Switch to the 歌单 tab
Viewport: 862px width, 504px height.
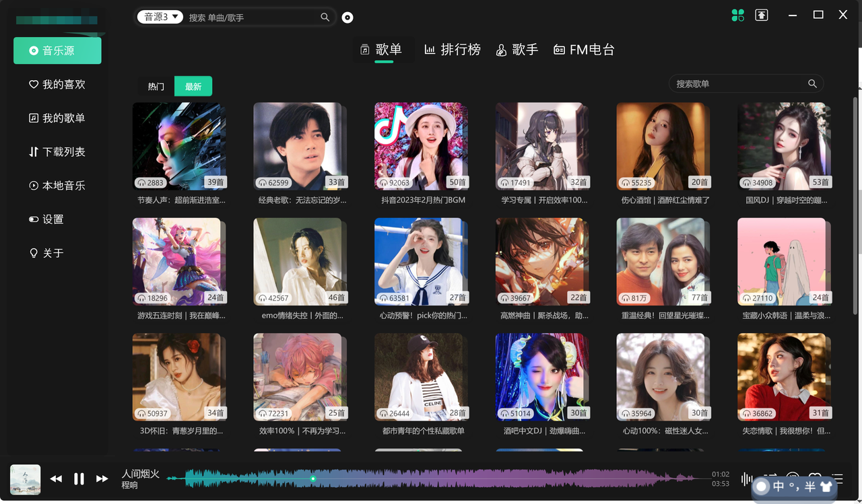[381, 49]
